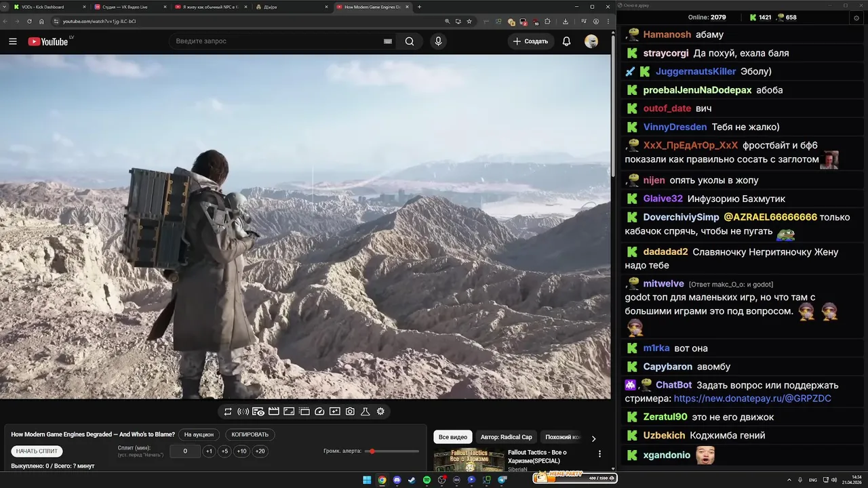Click the На аукцион button
The height and width of the screenshot is (488, 868).
(199, 434)
